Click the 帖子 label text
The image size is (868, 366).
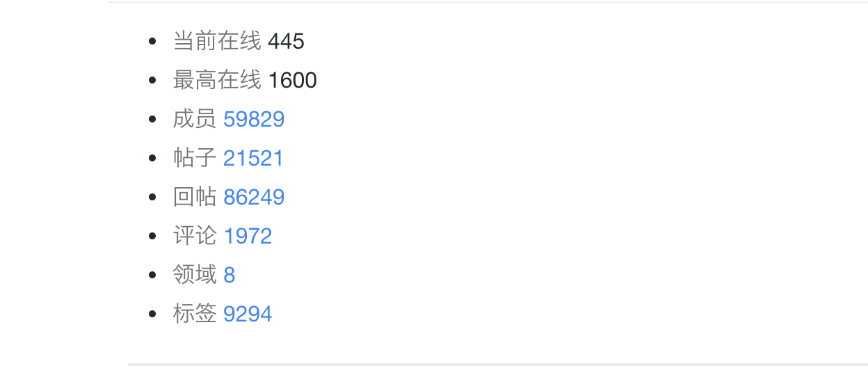195,158
